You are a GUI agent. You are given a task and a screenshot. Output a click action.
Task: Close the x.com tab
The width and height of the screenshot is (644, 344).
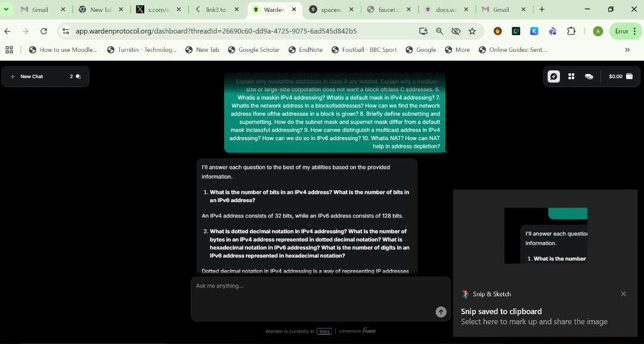click(x=179, y=10)
